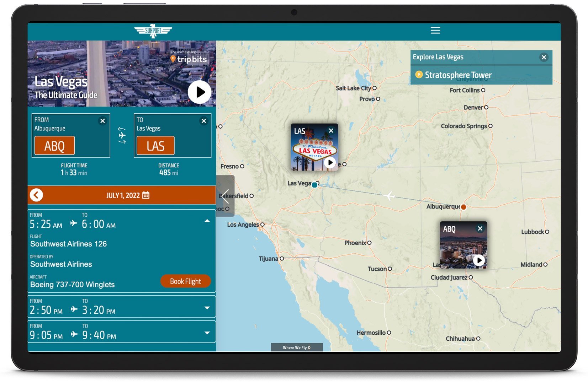
Task: Click the Las Vegas map marker
Action: click(314, 185)
